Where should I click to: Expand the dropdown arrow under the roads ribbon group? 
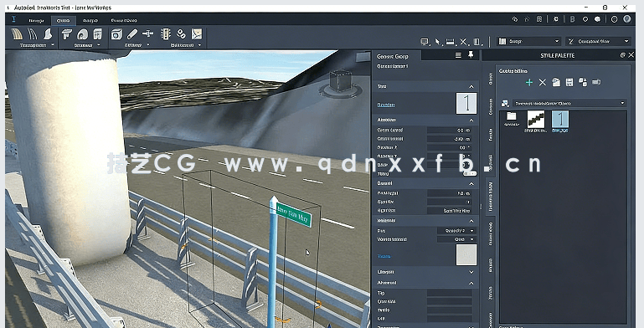pyautogui.click(x=53, y=45)
